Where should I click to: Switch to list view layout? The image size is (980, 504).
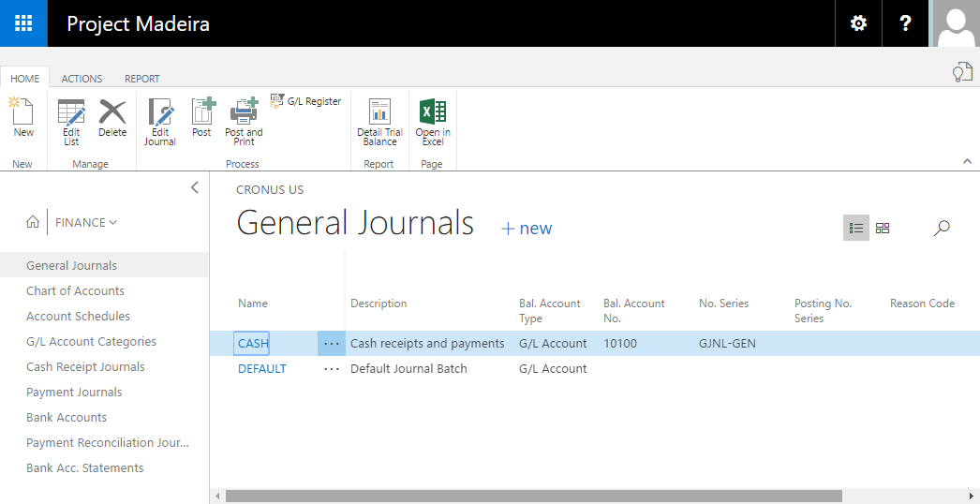point(855,228)
